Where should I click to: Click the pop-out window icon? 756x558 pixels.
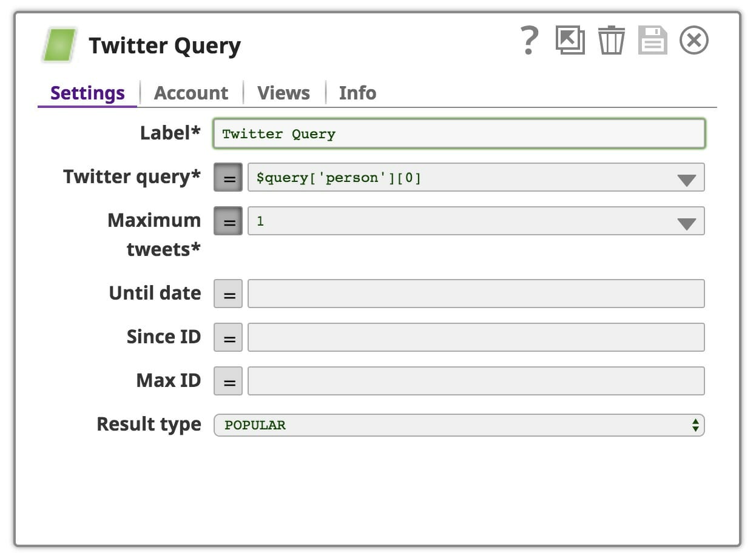point(570,41)
